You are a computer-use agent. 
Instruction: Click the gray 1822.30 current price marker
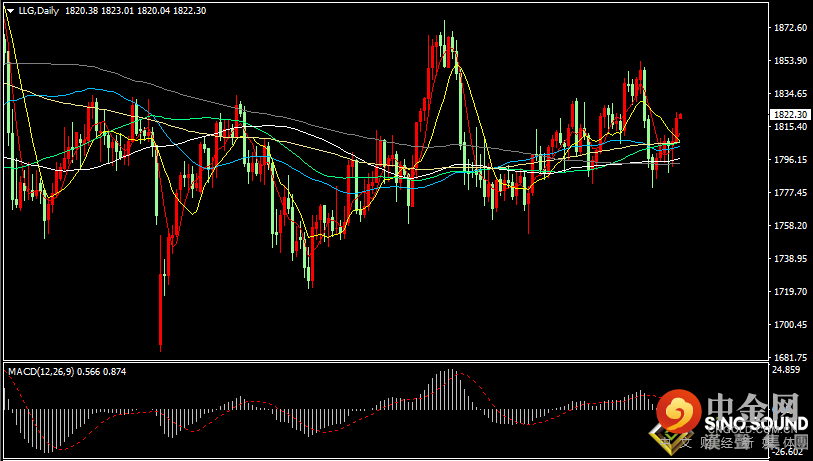(x=790, y=115)
